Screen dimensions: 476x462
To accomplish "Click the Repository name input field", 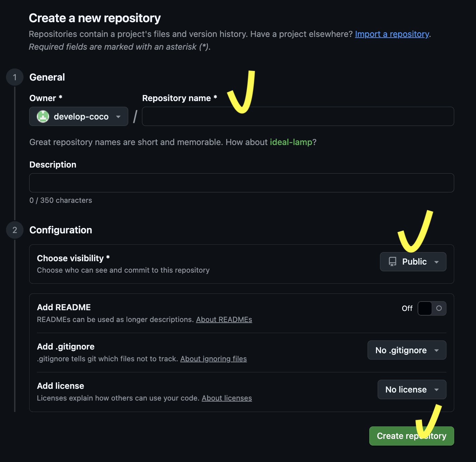I will pyautogui.click(x=297, y=116).
